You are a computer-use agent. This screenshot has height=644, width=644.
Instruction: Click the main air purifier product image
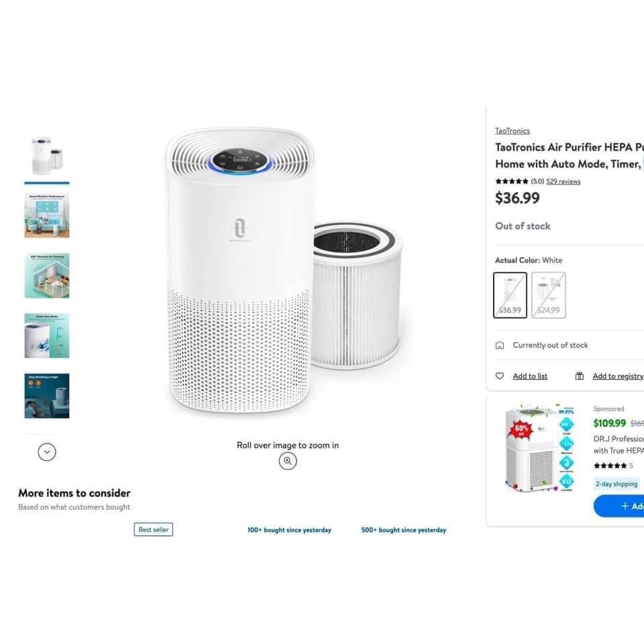coord(283,270)
